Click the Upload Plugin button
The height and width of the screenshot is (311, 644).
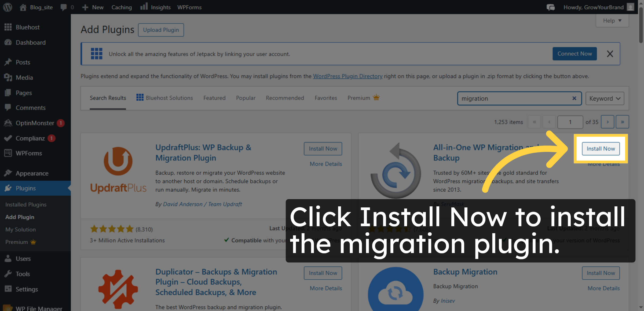point(161,30)
